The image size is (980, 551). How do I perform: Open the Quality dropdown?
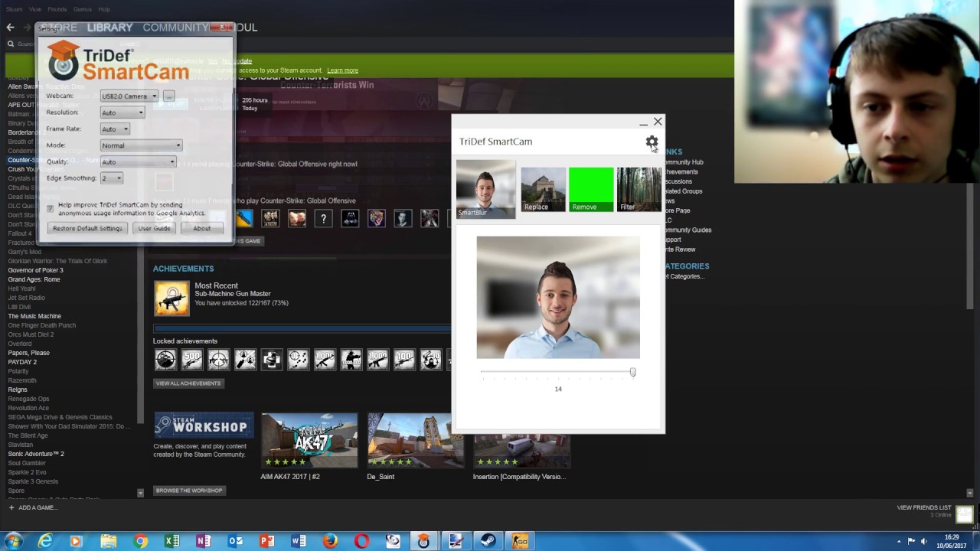tap(138, 161)
